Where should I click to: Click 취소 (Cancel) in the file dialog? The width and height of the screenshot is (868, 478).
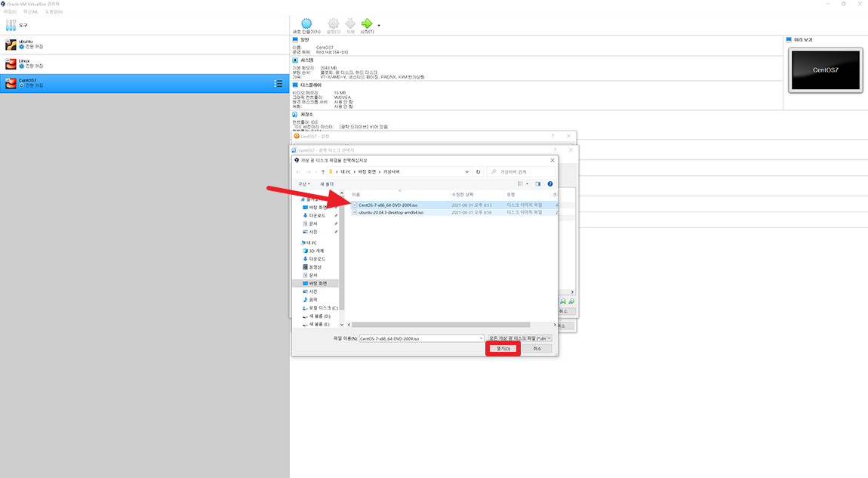(x=537, y=348)
